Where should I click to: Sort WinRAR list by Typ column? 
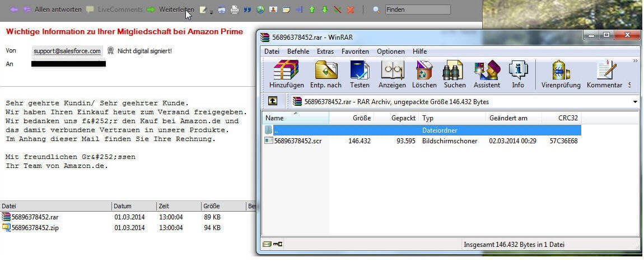452,118
